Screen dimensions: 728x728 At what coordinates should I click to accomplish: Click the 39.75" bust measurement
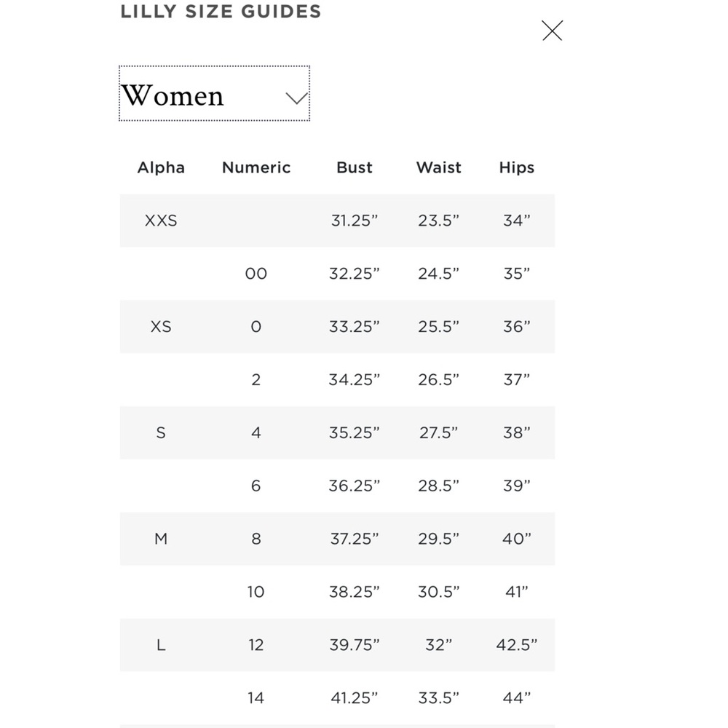click(x=355, y=645)
